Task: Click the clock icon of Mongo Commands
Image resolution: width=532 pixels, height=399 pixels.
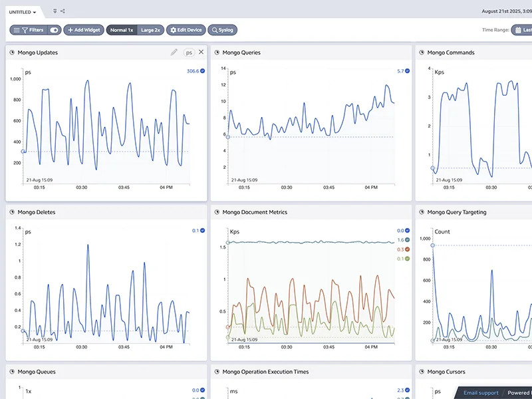Action: [x=422, y=53]
